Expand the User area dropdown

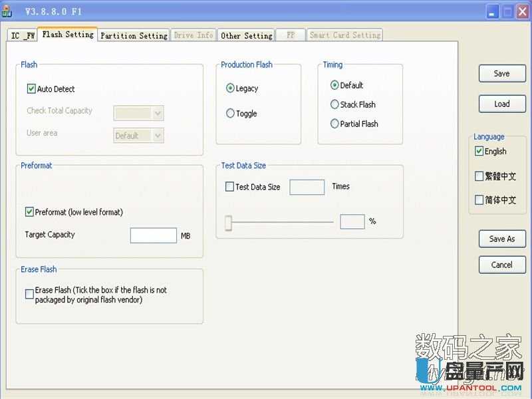click(x=158, y=136)
